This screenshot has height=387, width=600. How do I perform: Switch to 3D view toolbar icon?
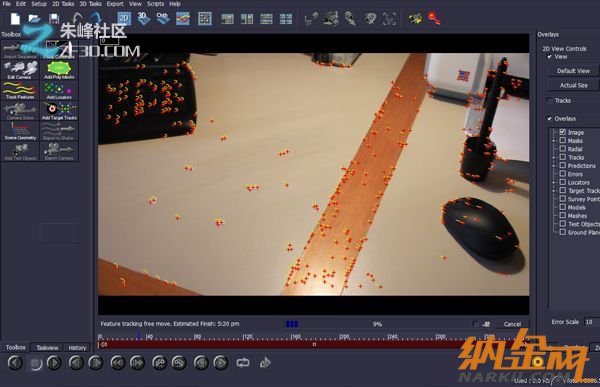(143, 18)
